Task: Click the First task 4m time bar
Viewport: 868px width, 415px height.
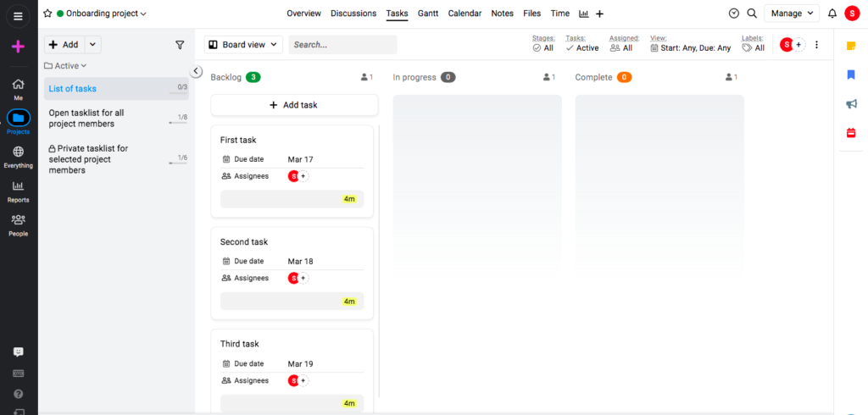Action: click(292, 199)
